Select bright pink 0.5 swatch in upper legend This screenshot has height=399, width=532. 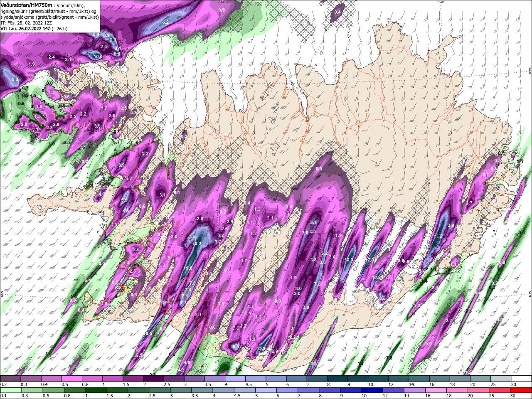(71, 379)
